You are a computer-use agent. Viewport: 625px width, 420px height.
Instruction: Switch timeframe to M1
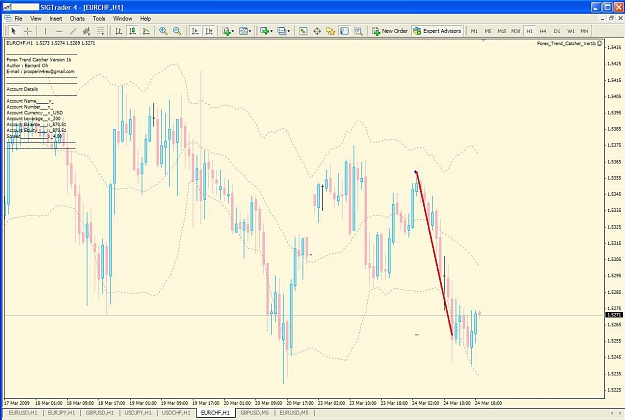point(474,31)
